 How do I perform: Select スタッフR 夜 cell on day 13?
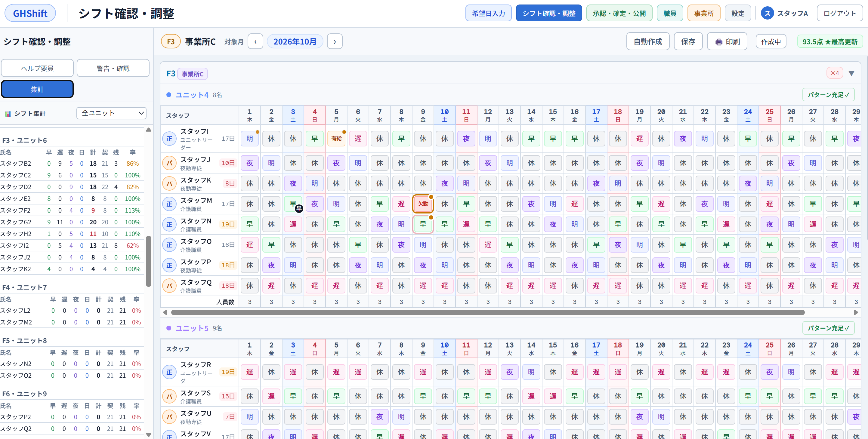(509, 372)
